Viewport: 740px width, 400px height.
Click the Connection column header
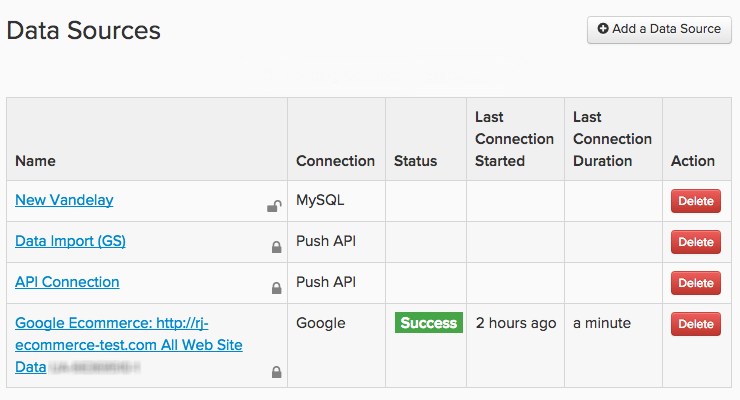pyautogui.click(x=335, y=160)
